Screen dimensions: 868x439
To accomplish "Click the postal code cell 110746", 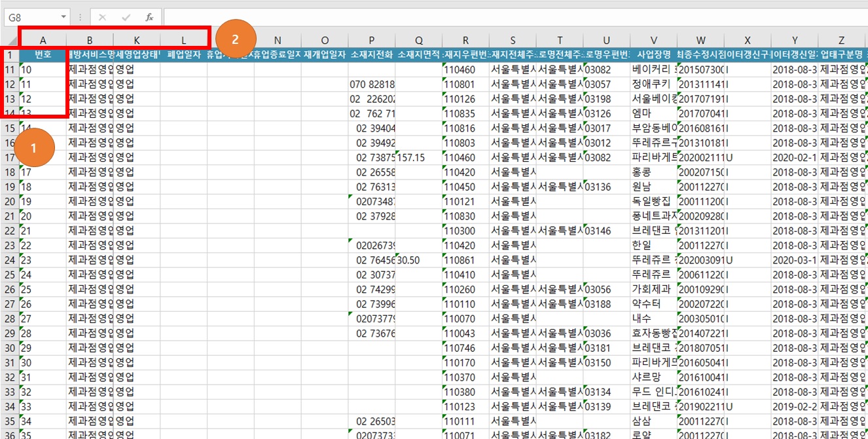I will [x=465, y=347].
